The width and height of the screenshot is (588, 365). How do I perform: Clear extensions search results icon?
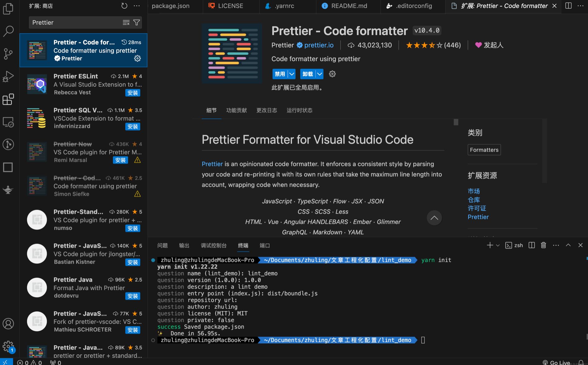point(126,23)
